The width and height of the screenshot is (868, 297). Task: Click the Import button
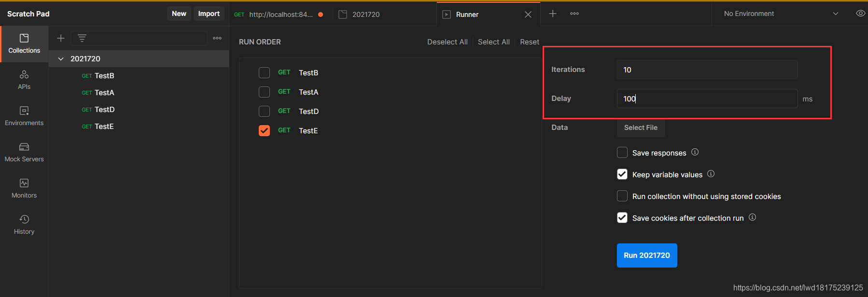209,14
